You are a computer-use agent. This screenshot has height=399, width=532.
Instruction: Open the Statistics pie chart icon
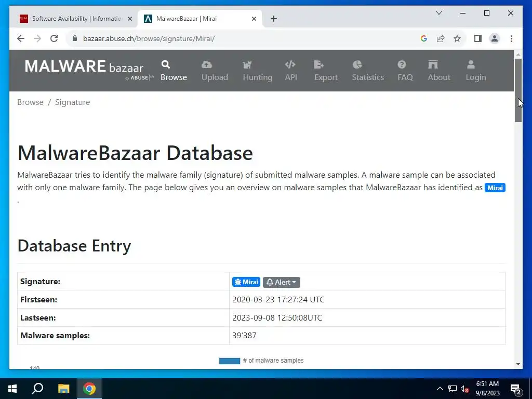pos(357,64)
